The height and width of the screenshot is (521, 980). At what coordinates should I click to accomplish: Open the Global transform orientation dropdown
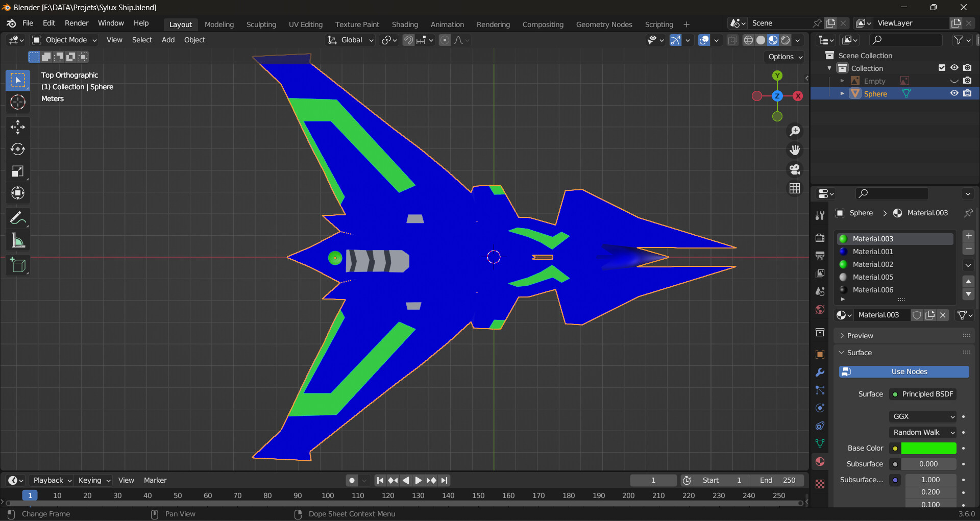[350, 40]
